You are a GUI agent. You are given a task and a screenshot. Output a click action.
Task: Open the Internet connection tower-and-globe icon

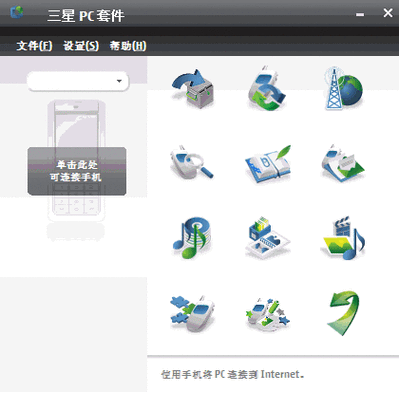click(x=343, y=88)
